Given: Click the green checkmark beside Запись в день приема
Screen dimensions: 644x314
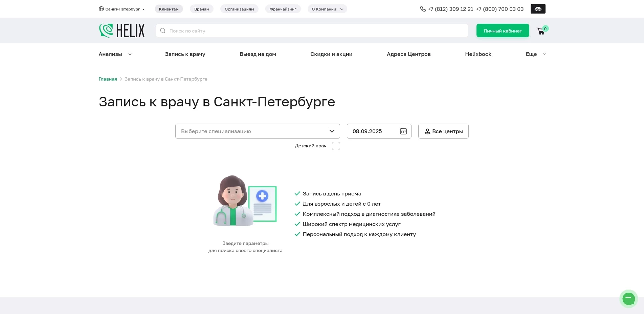Looking at the screenshot, I should tap(297, 193).
